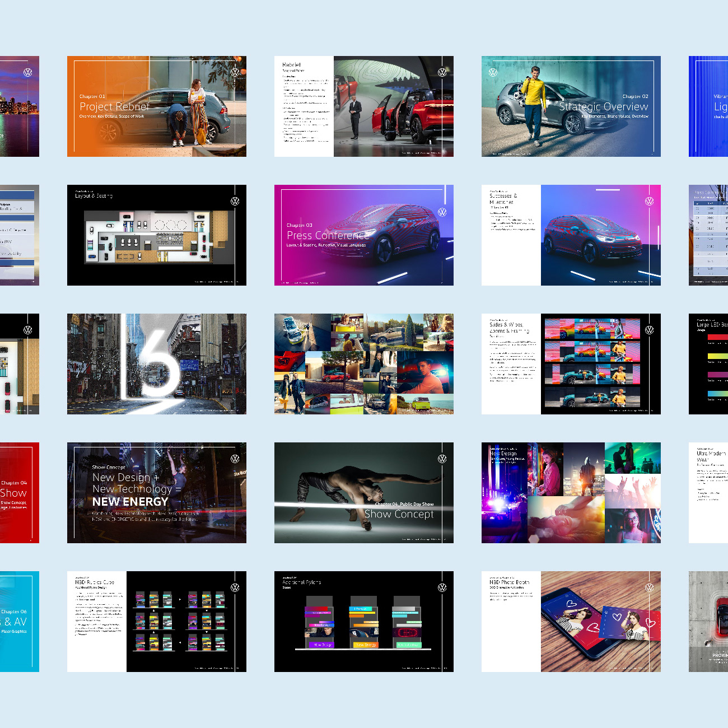Screen dimensions: 728x728
Task: Open the NBD Rubiks Cube slide
Action: tap(157, 622)
